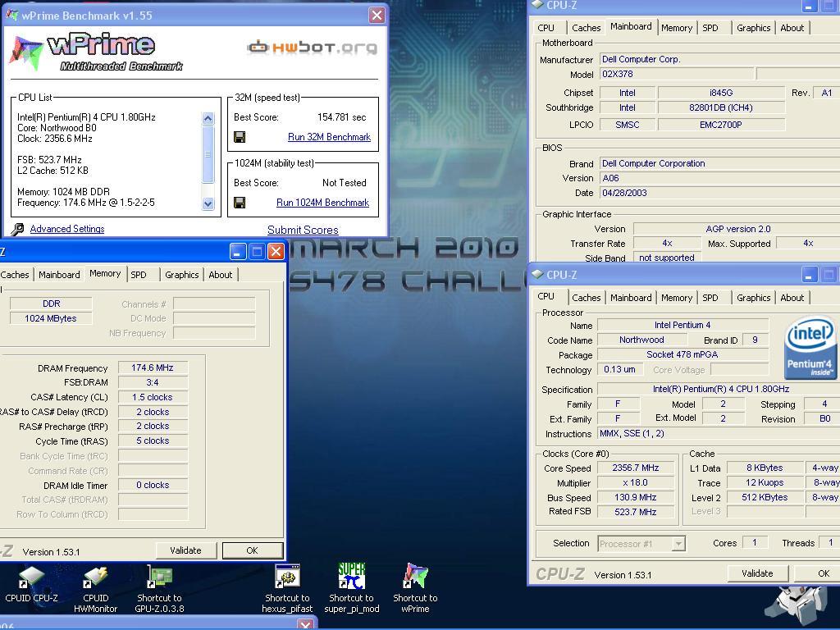Open the super_pi_mod desktop shortcut
840x630 pixels.
coord(351,589)
